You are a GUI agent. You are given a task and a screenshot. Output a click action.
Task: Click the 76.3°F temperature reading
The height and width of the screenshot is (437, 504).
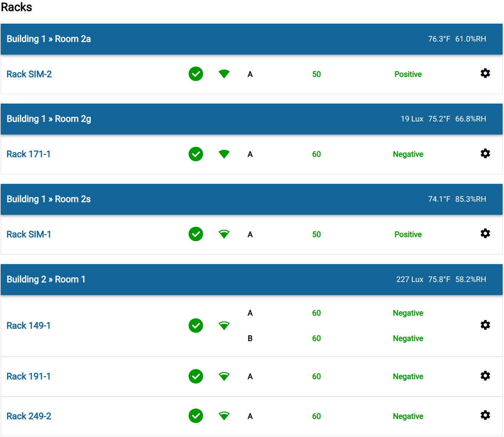click(x=439, y=39)
